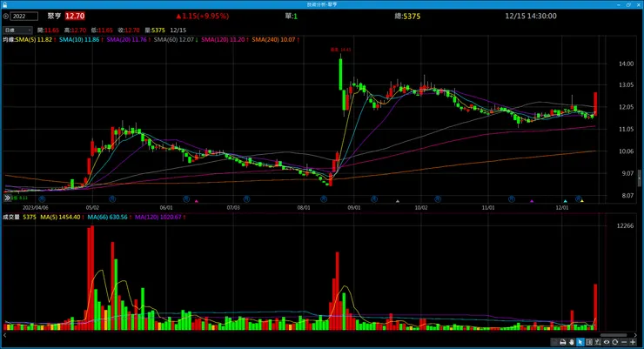
Task: Click the total volume 總:5375 text
Action: (x=407, y=16)
